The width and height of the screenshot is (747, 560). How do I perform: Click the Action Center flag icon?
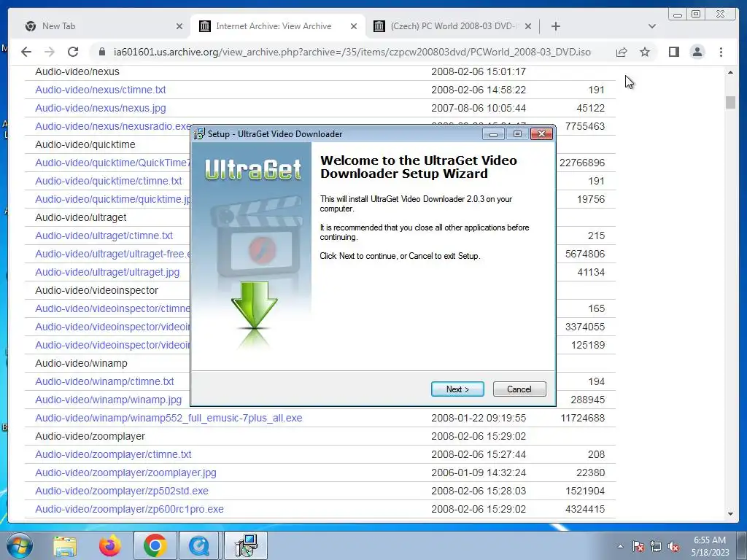coord(638,546)
